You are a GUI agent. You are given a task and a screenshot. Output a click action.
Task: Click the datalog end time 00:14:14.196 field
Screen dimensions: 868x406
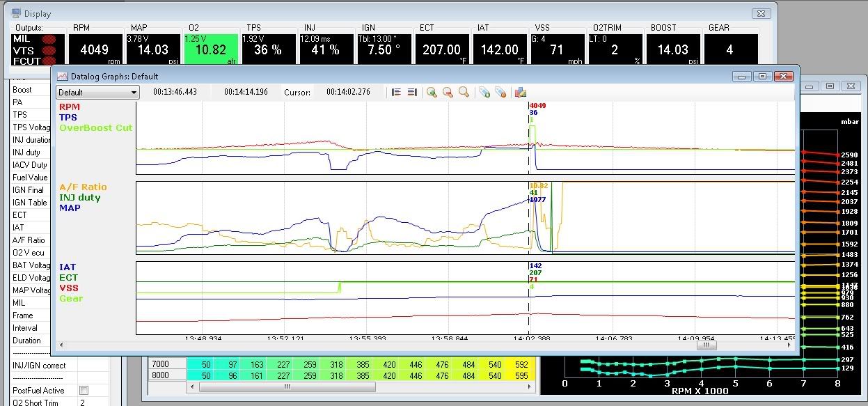(x=244, y=92)
